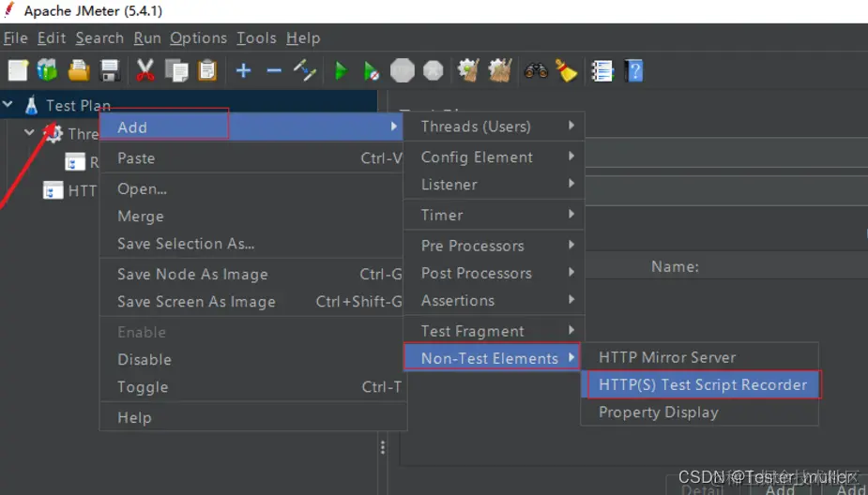The image size is (868, 495).
Task: Choose Save Node As Image
Action: [251, 275]
